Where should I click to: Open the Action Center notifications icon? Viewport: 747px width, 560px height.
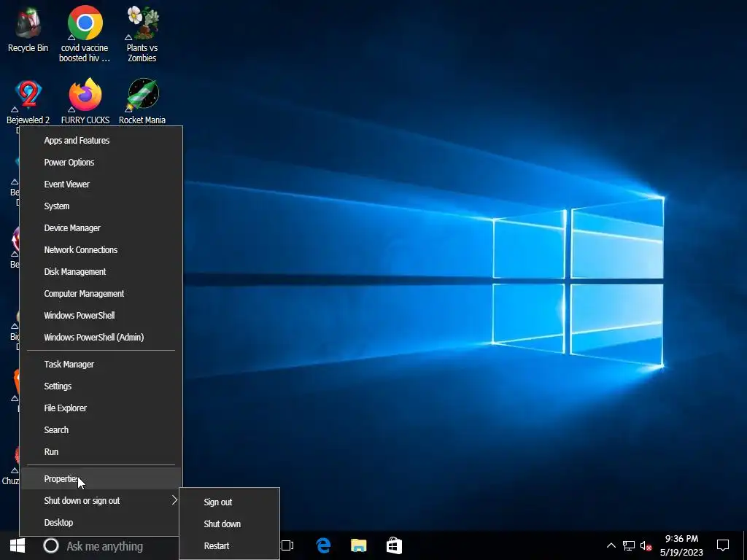pos(723,545)
